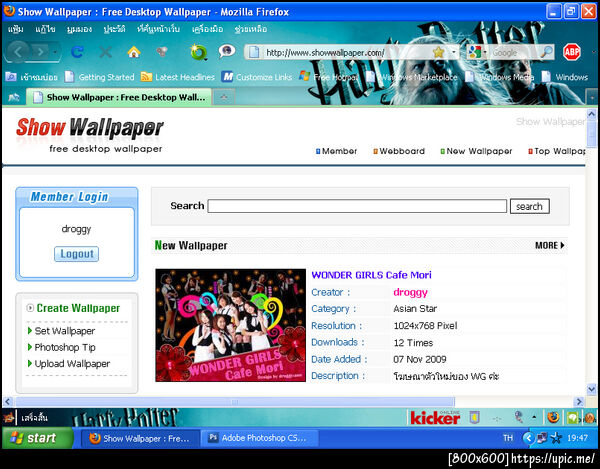The height and width of the screenshot is (469, 600).
Task: Click the search button next to the field
Action: (530, 207)
